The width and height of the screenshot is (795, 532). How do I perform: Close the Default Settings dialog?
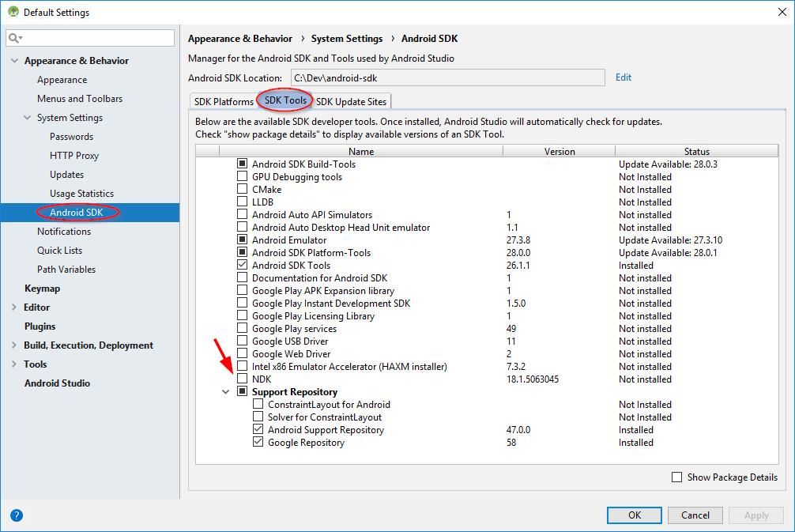(x=782, y=12)
